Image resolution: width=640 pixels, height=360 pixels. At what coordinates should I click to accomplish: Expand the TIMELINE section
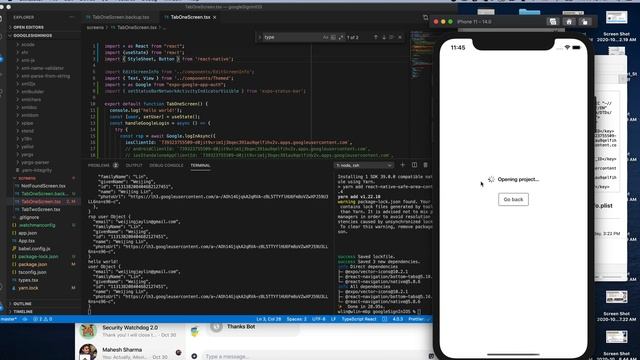pos(23,311)
